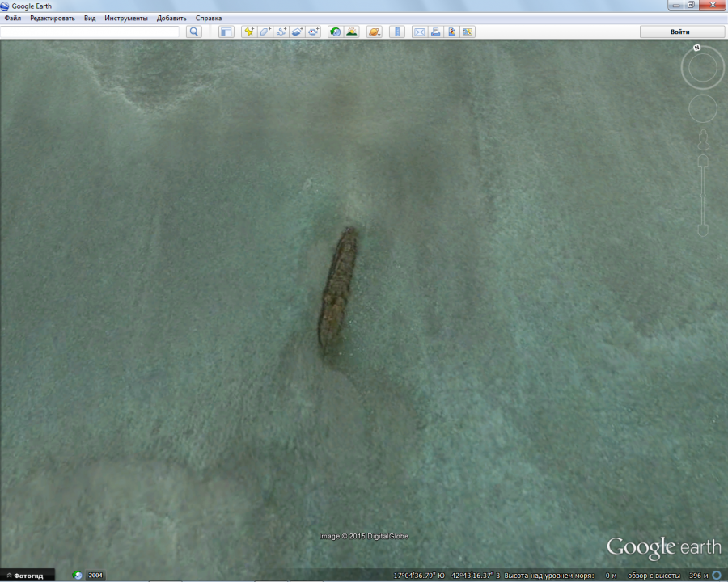Screen dimensions: 728x582
Task: Add a polygon from the toolbar
Action: pos(265,32)
